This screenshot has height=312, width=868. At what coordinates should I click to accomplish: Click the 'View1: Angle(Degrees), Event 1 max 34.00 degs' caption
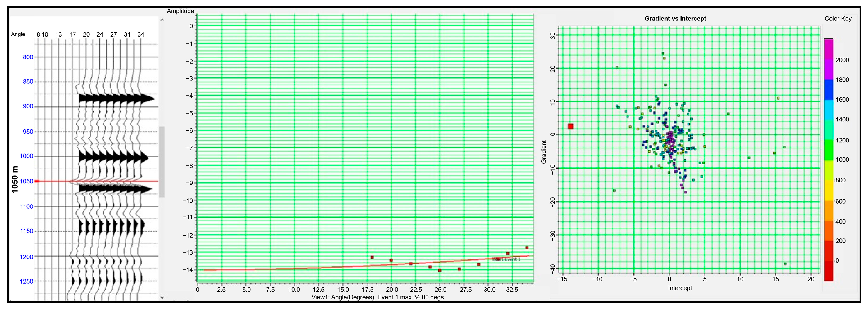click(x=377, y=297)
